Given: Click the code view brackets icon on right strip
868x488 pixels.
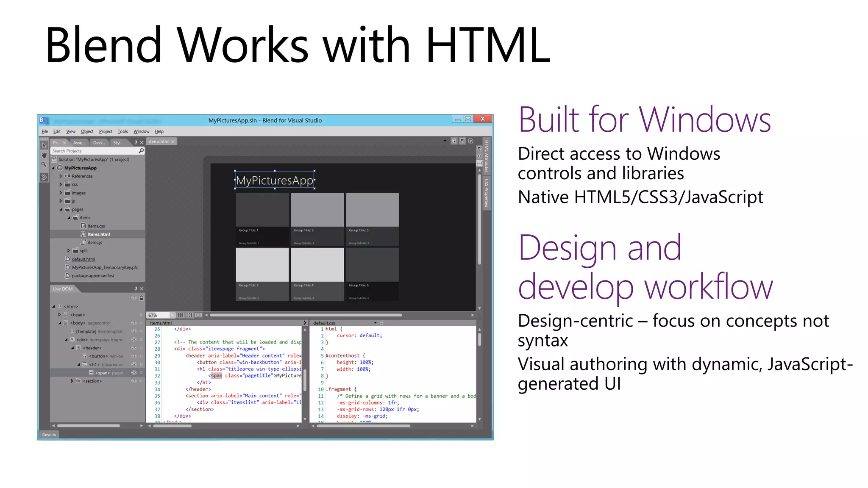Looking at the screenshot, I should tap(480, 156).
